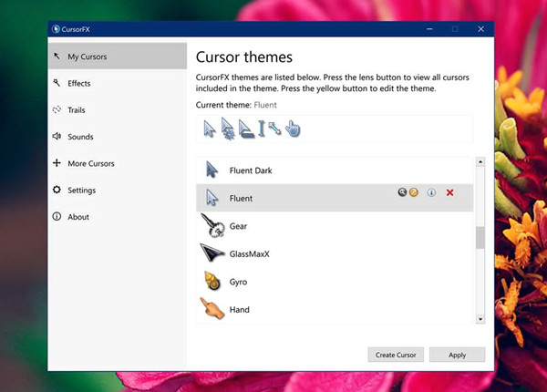This screenshot has width=547, height=392.
Task: Open the Effects section
Action: 118,83
